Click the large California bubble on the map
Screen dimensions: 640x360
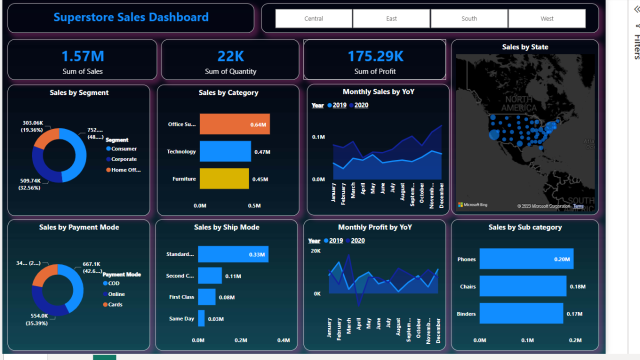(x=494, y=134)
